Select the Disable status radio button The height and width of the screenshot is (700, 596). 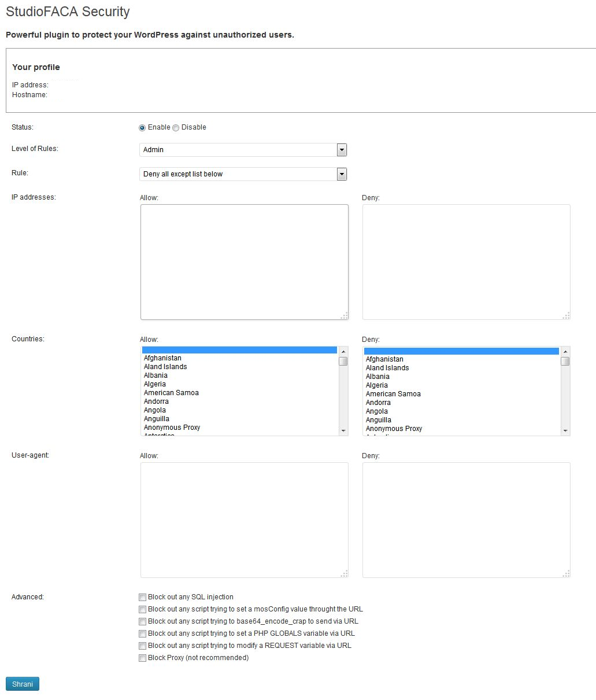point(176,128)
